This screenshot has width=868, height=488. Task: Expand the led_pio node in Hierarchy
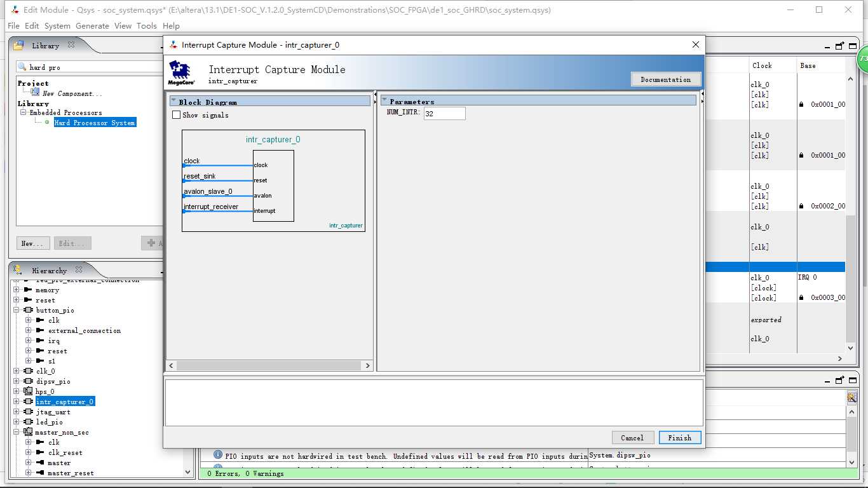coord(17,422)
